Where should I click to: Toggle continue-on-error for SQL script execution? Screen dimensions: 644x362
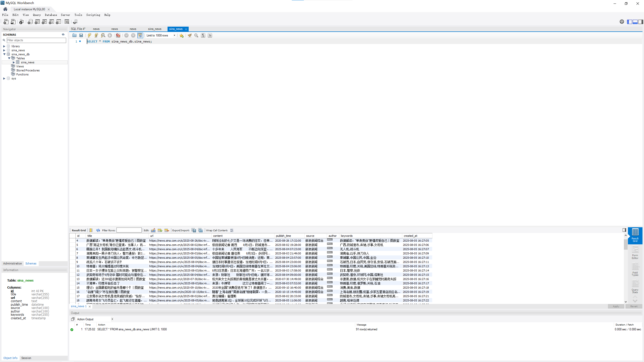(x=118, y=35)
